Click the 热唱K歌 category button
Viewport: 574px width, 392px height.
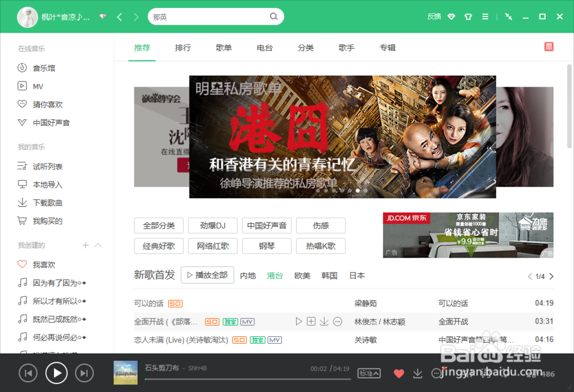coord(321,246)
